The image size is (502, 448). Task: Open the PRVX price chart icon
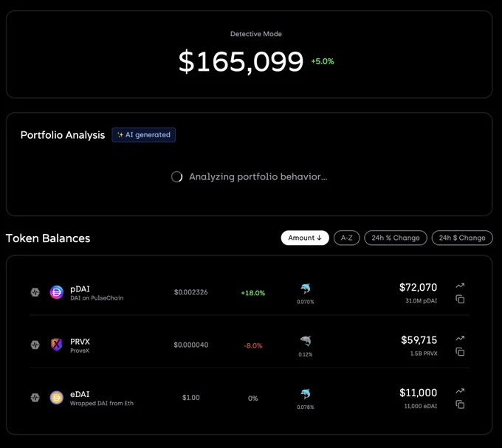pos(460,338)
